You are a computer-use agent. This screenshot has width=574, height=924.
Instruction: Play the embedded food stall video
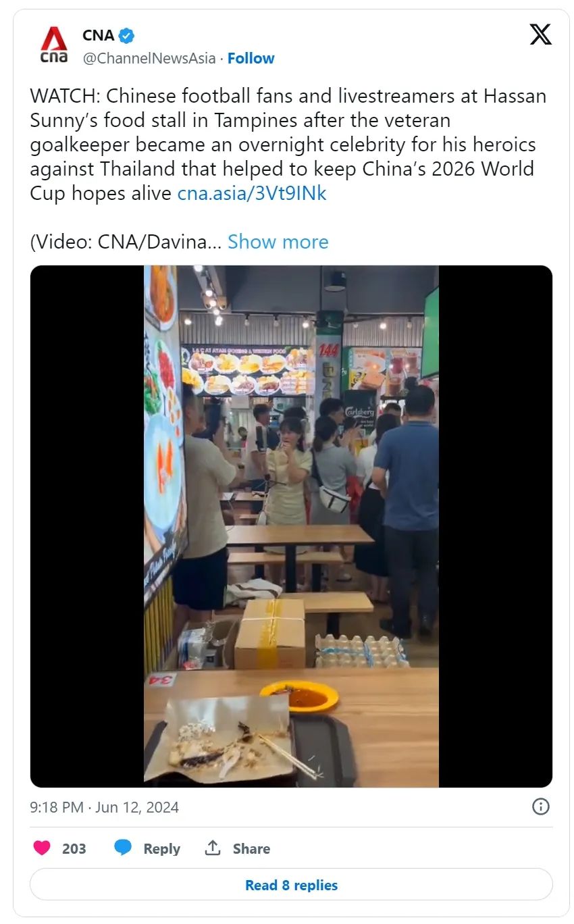[291, 526]
